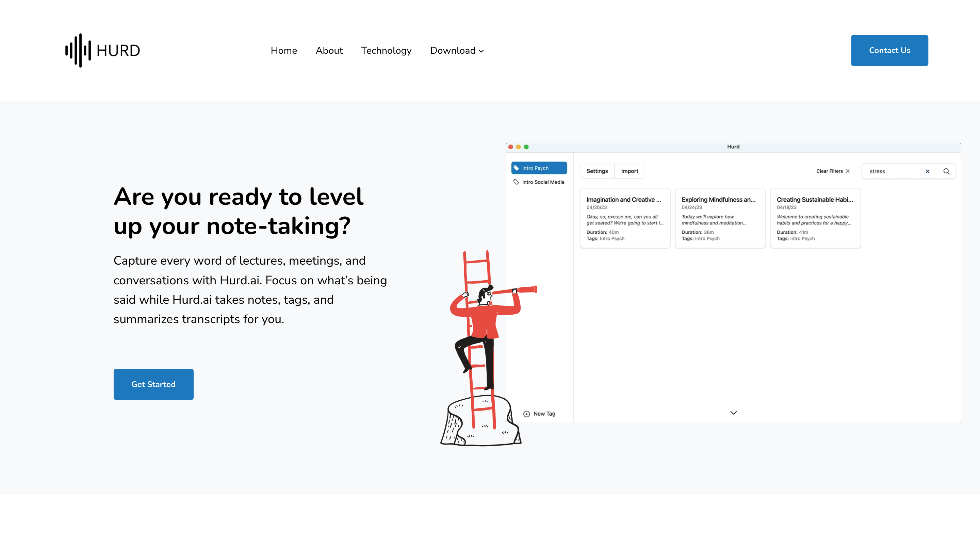Image resolution: width=980 pixels, height=551 pixels.
Task: Click the Contact Us button
Action: 889,51
